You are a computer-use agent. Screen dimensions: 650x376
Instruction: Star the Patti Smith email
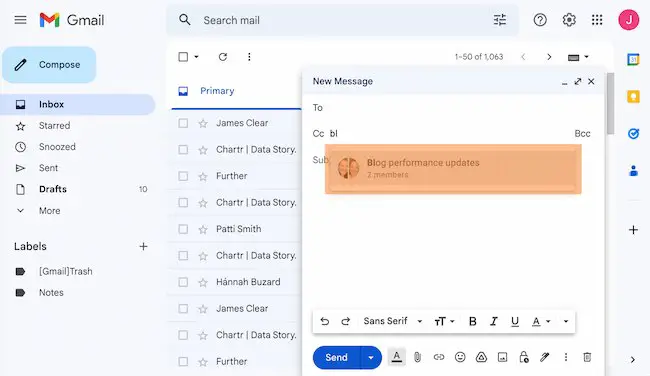pos(203,229)
